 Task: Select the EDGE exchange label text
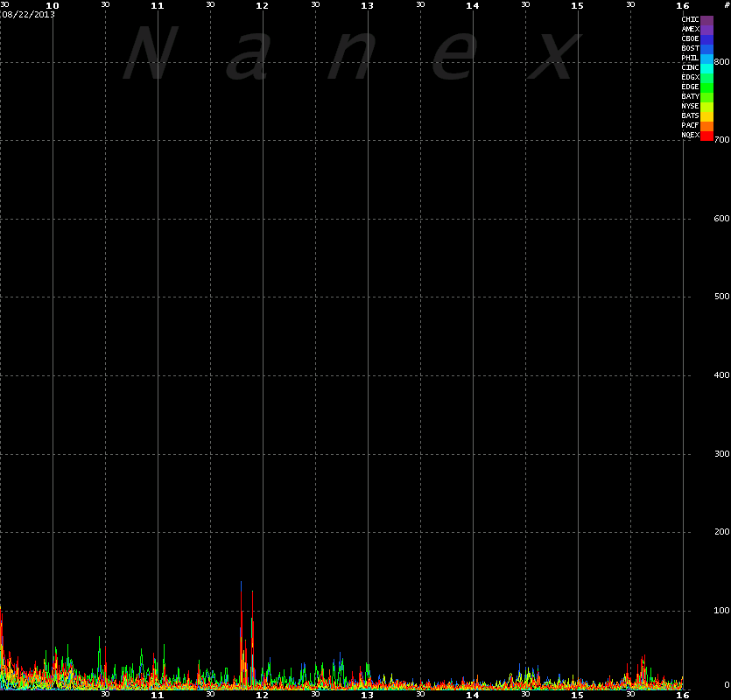(x=690, y=87)
